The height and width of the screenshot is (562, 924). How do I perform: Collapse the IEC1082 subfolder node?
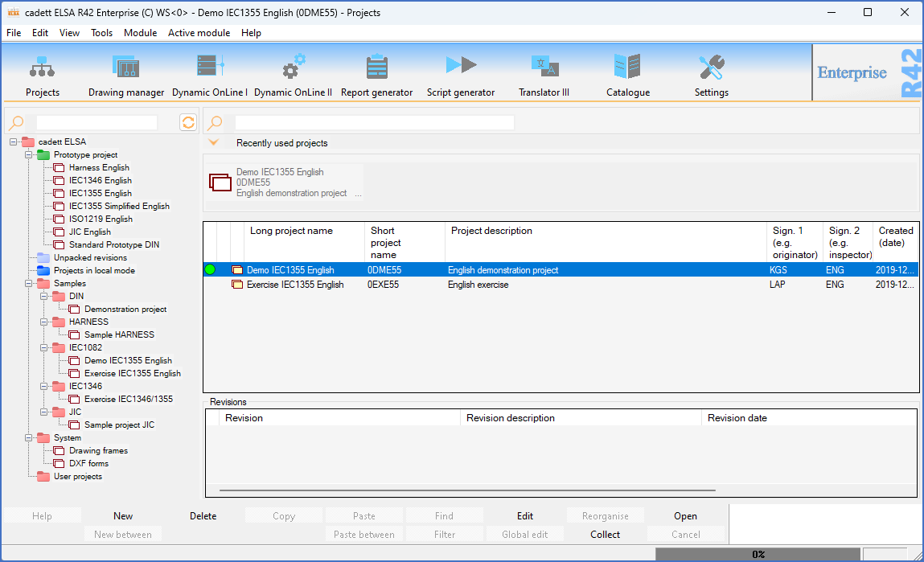43,347
